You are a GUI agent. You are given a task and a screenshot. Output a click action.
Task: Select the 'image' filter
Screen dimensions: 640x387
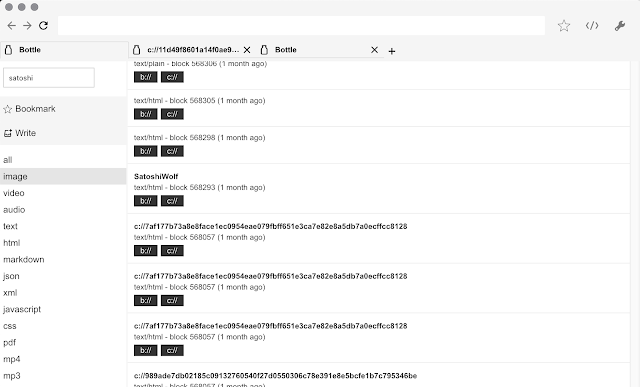coord(63,176)
